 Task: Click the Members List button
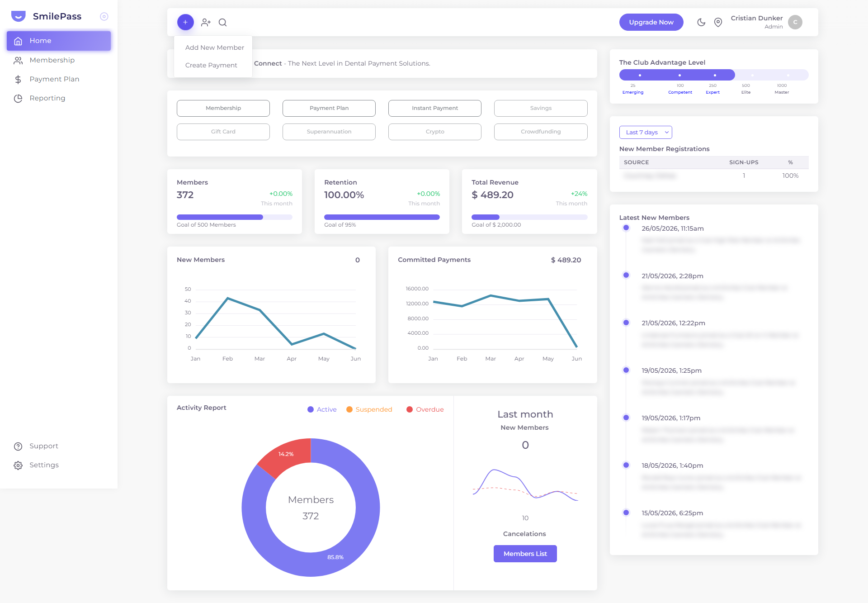coord(525,554)
